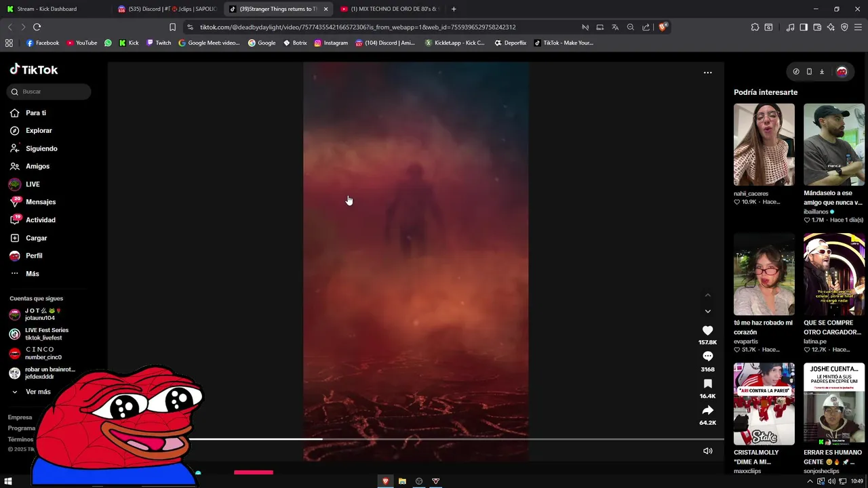Image resolution: width=868 pixels, height=488 pixels.
Task: Switch to the Stream - Kick Dashboard tab
Action: click(57, 9)
